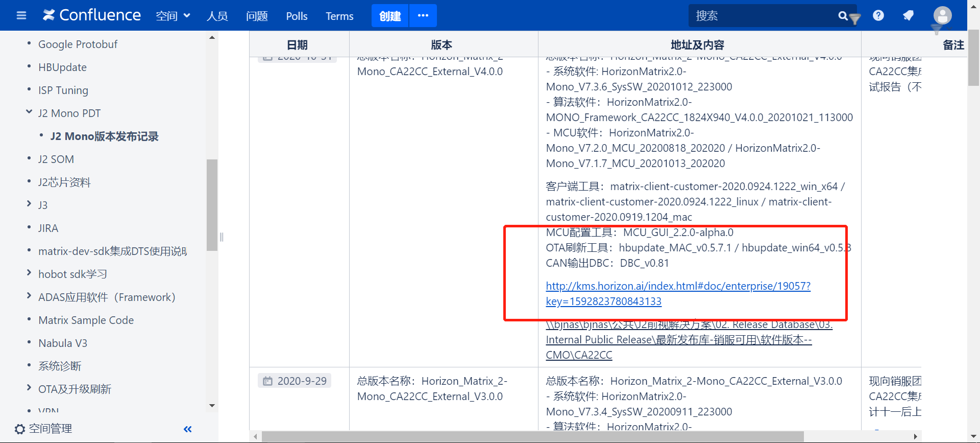Click the space tools gear icon
The height and width of the screenshot is (443, 980).
[x=20, y=429]
